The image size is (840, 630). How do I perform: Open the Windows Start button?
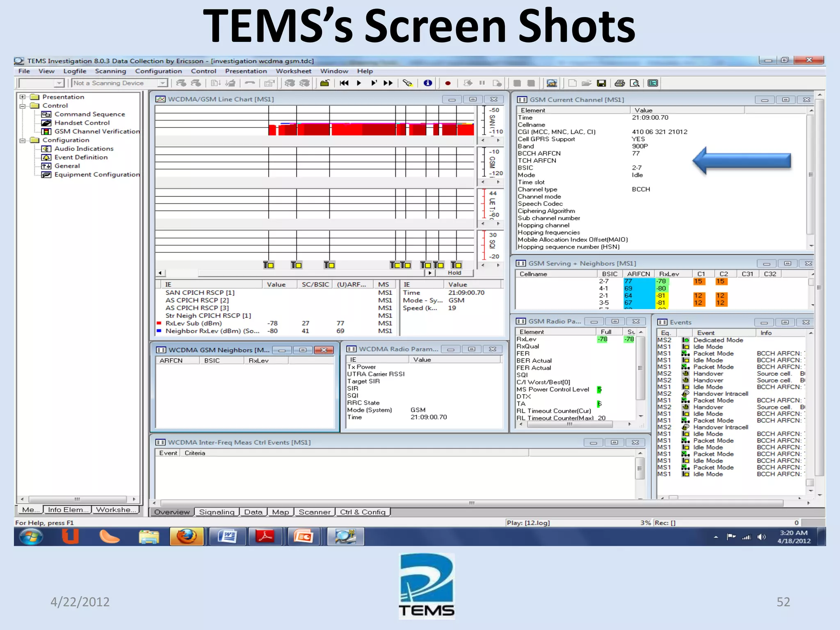(31, 536)
